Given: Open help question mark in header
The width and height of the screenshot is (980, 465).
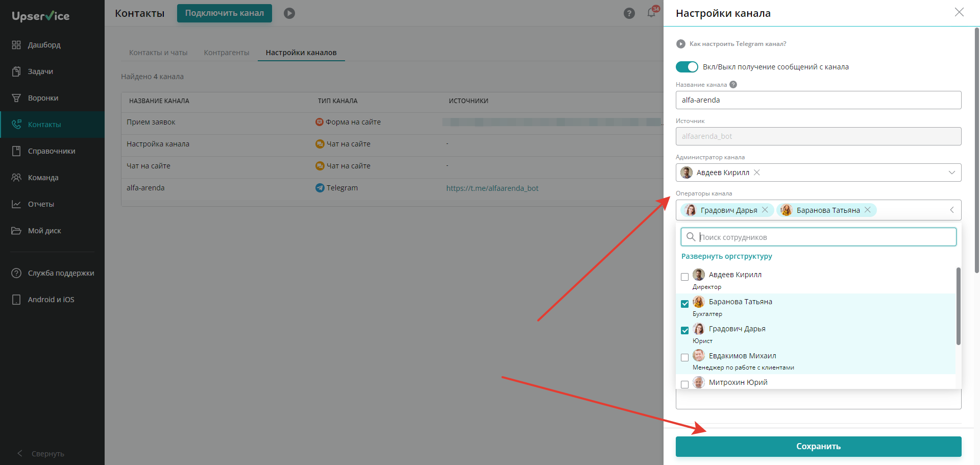Looking at the screenshot, I should [x=629, y=13].
